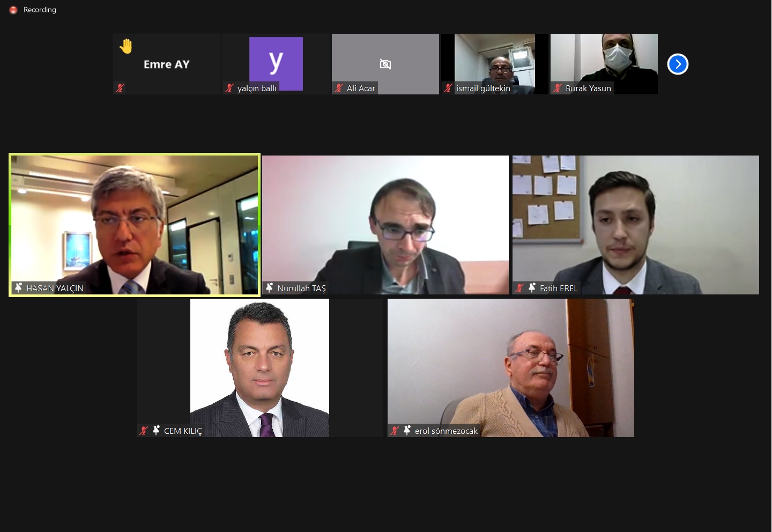The height and width of the screenshot is (532, 772).
Task: Click the camera-off icon on Ali Acar tile
Action: point(385,64)
